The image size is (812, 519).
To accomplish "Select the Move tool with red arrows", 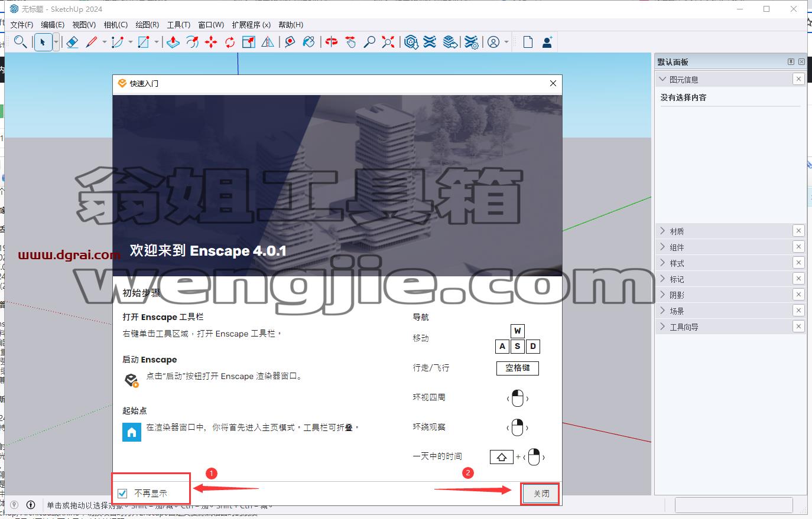I will [211, 42].
